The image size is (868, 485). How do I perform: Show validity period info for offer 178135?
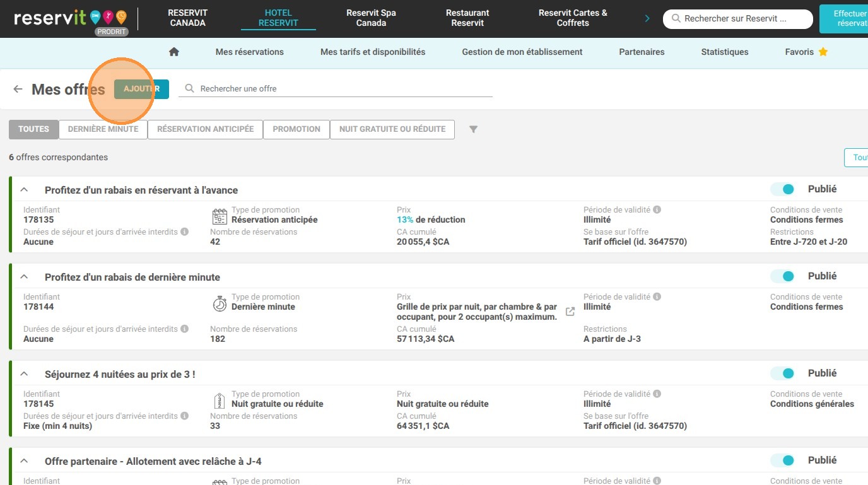pyautogui.click(x=657, y=209)
